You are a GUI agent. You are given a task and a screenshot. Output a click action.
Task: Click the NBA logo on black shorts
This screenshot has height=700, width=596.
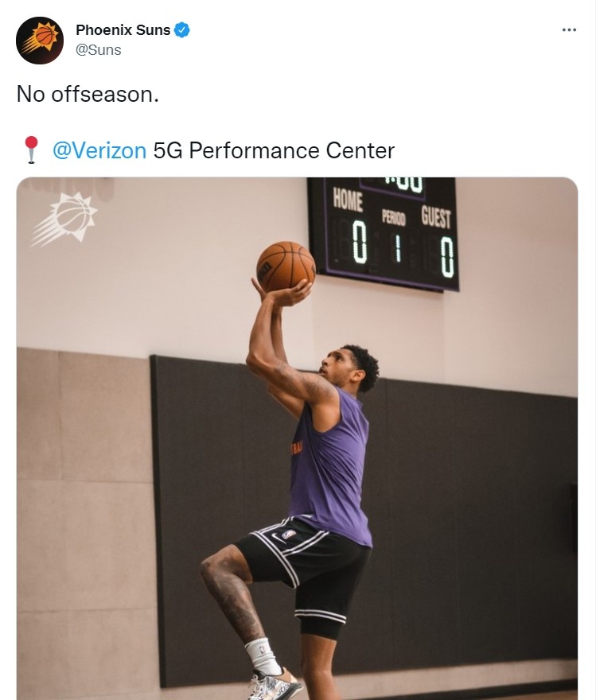pos(290,534)
